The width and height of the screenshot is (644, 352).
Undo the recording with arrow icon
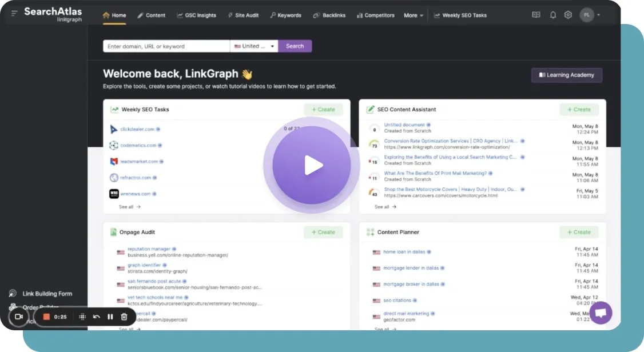point(96,317)
